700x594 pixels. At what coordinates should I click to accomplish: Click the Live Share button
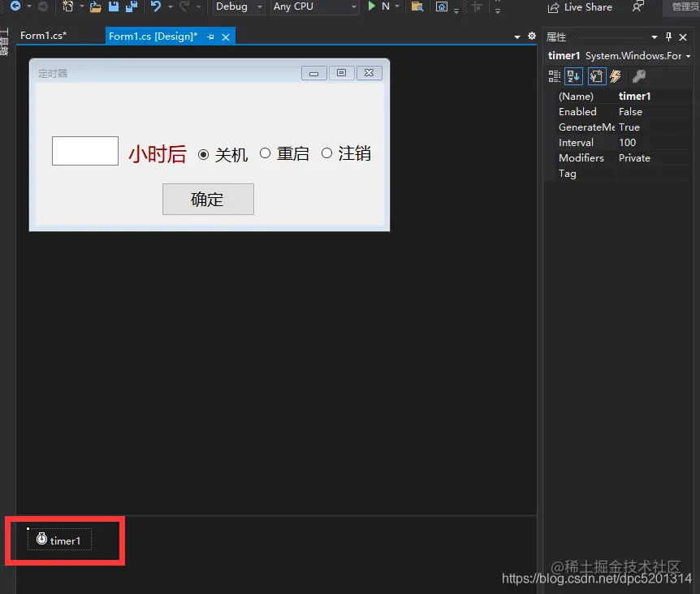point(580,7)
